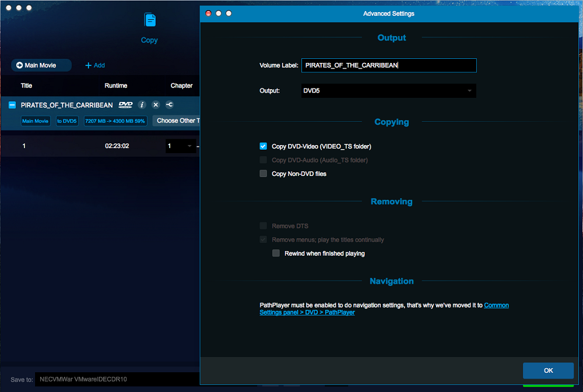Check Copy Non-DVD files option
Image resolution: width=583 pixels, height=392 pixels.
click(264, 174)
